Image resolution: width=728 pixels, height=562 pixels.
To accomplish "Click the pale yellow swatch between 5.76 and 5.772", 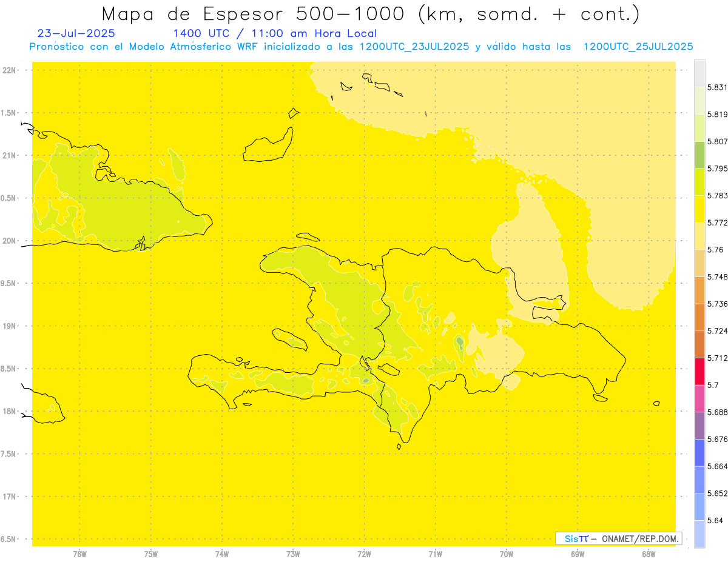I will point(699,236).
